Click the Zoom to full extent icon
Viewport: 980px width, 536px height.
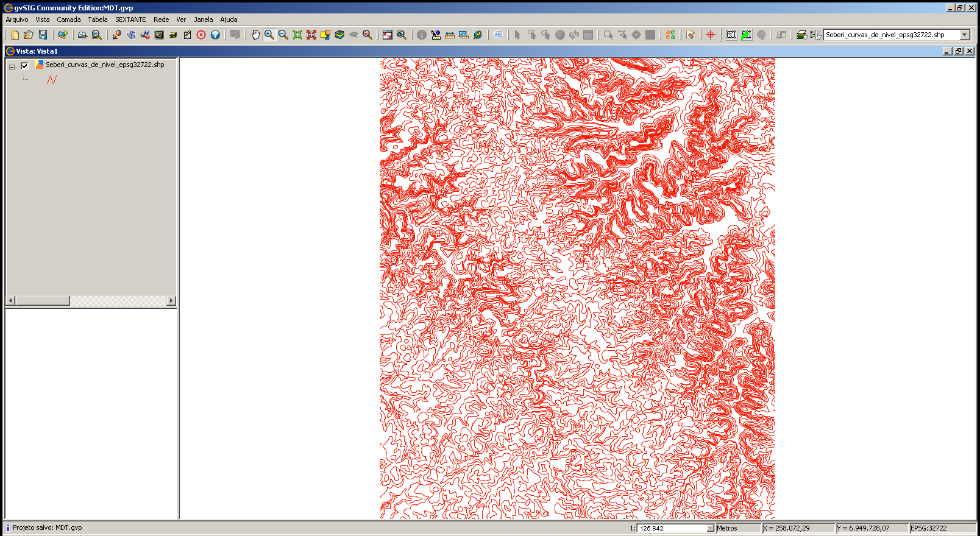click(x=297, y=35)
